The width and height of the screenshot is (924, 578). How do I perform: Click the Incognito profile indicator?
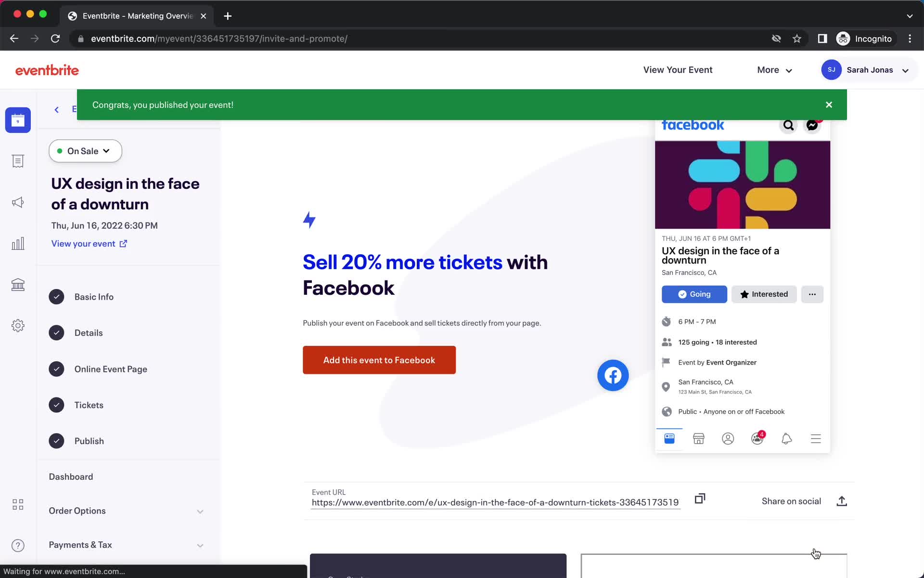pyautogui.click(x=865, y=39)
